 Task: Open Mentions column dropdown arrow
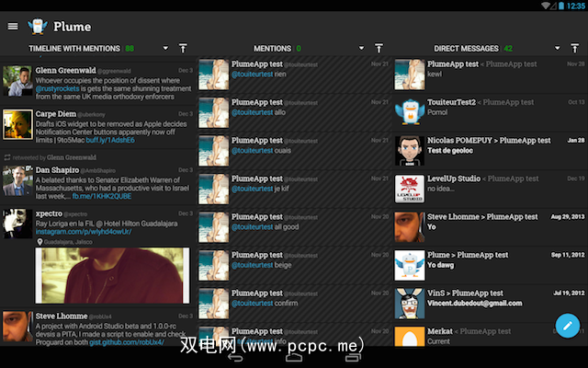pos(361,48)
